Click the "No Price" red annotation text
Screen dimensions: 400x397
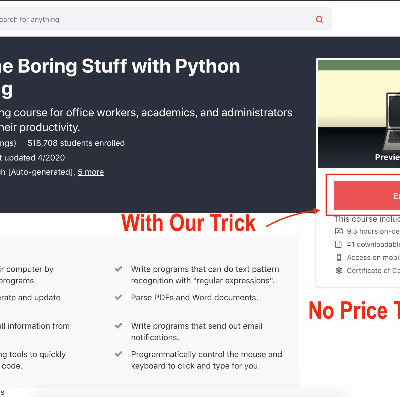click(348, 310)
